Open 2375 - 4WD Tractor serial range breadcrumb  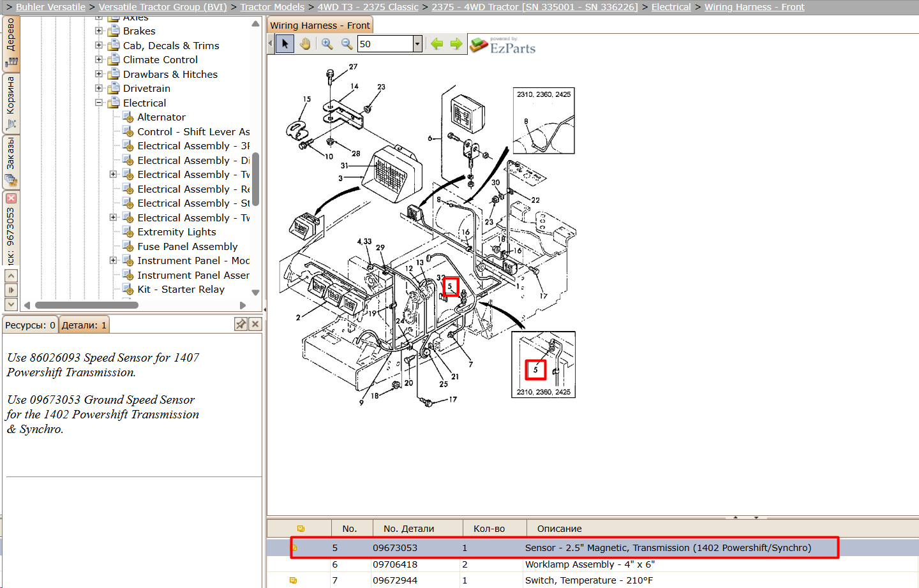coord(535,7)
